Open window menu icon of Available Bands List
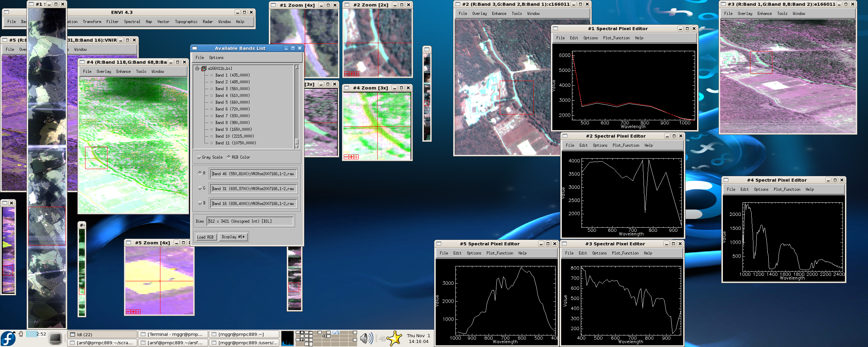This screenshot has height=347, width=868. point(195,48)
